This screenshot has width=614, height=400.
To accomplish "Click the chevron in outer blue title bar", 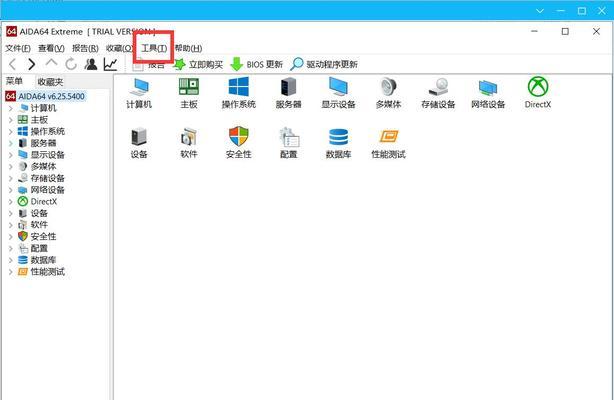I will 540,11.
